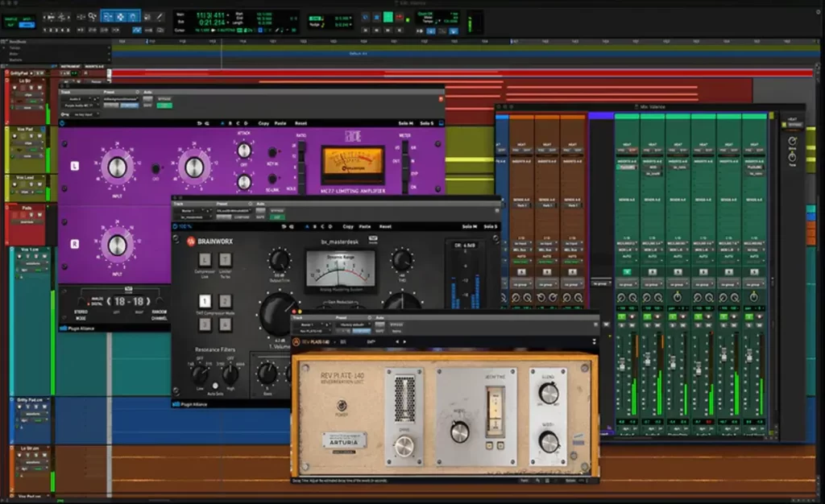Screen dimensions: 825x504
Task: Toggle Bypass in the Rev Plate-140 window header
Action: (x=396, y=324)
